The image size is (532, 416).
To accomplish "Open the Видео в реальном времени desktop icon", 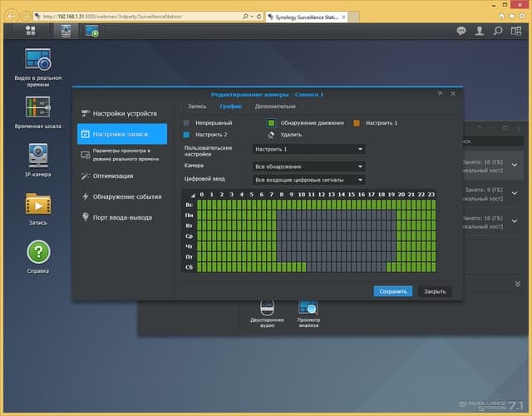I will [38, 67].
